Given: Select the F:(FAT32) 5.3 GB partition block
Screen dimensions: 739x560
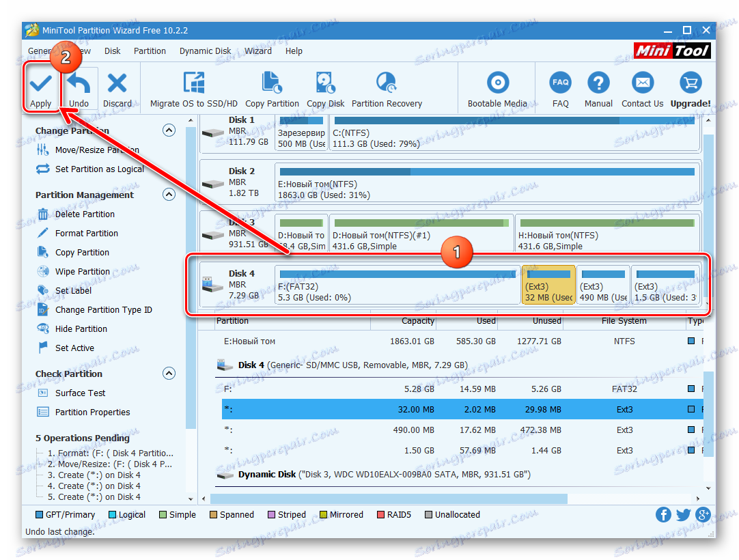Looking at the screenshot, I should click(x=398, y=285).
